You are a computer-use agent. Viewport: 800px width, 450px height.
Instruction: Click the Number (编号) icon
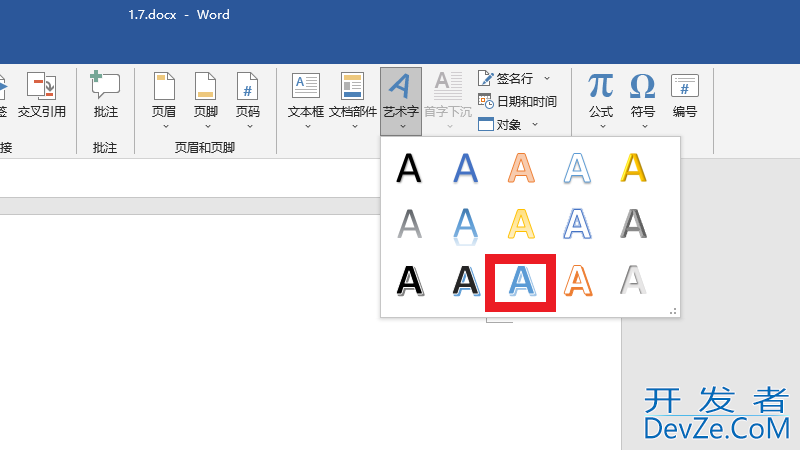pyautogui.click(x=685, y=85)
